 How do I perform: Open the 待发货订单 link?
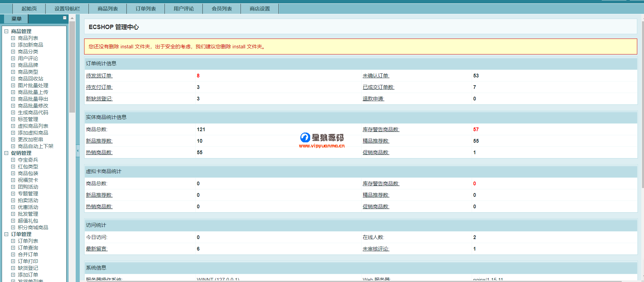(99, 76)
